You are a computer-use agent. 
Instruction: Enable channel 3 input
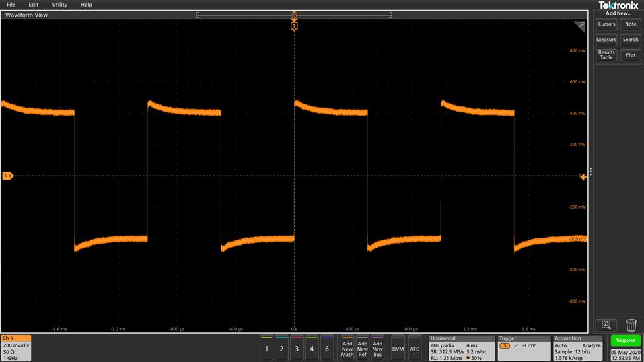click(x=297, y=347)
